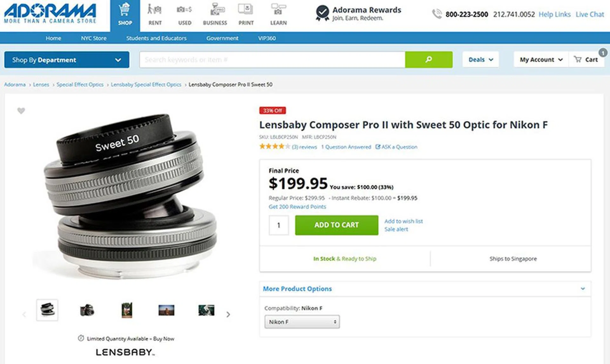This screenshot has height=364, width=610.
Task: Click the green ADD TO CART button
Action: (336, 225)
